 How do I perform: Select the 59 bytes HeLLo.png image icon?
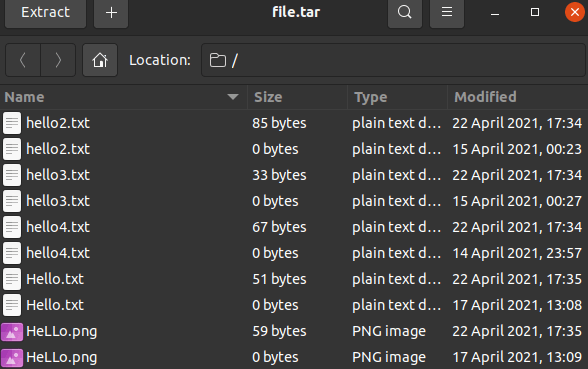coord(12,332)
